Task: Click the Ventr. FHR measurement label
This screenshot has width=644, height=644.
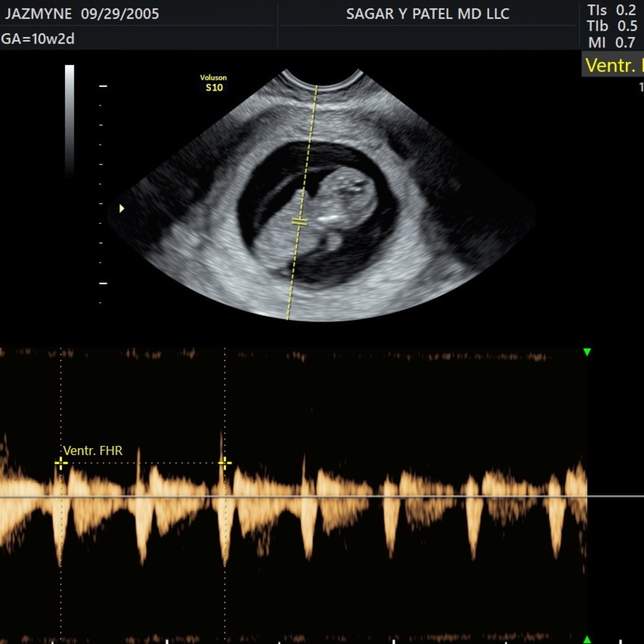Action: point(93,451)
